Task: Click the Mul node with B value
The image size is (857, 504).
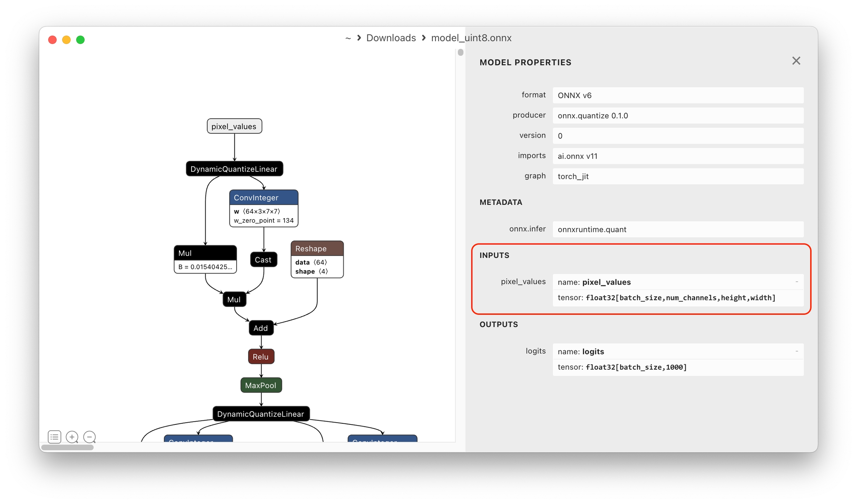Action: pos(205,259)
